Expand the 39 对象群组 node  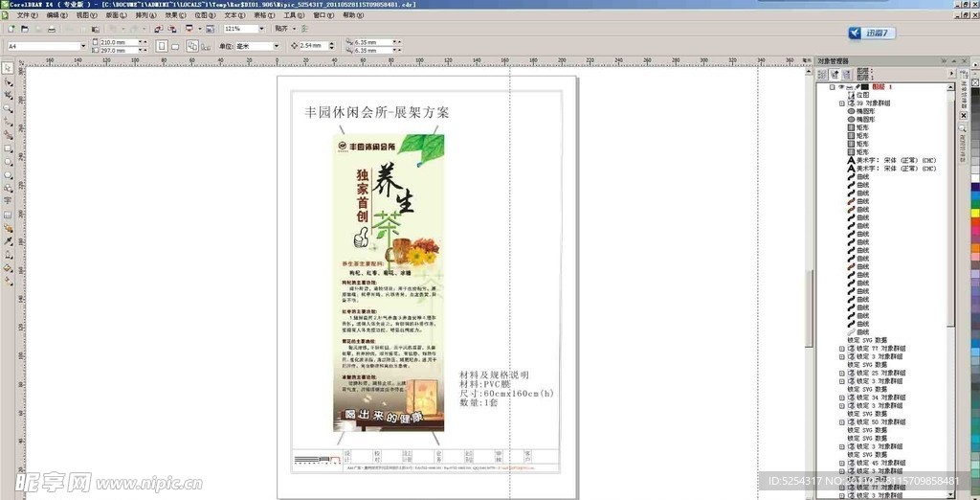(842, 103)
